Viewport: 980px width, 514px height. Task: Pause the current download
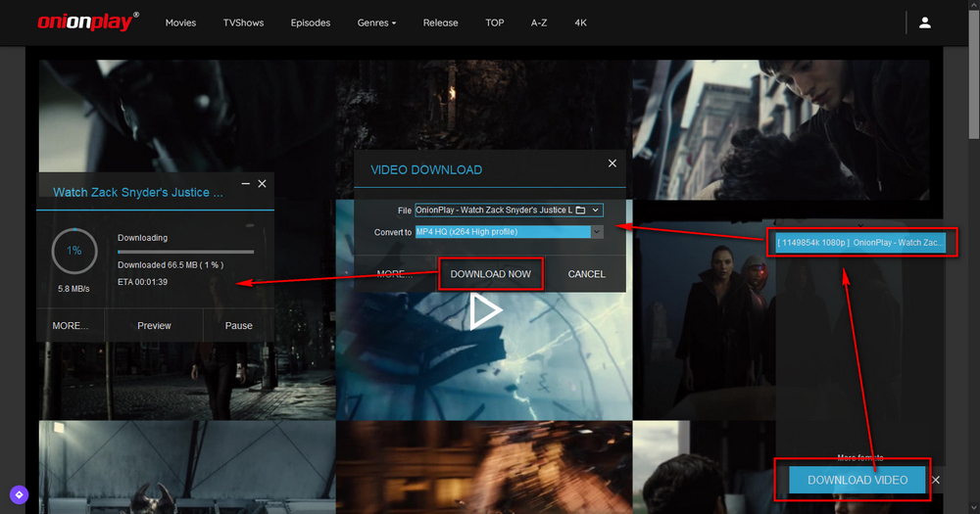(238, 325)
